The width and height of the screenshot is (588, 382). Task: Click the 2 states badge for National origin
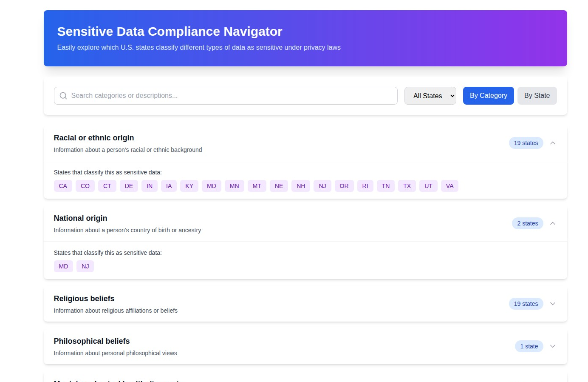tap(527, 223)
